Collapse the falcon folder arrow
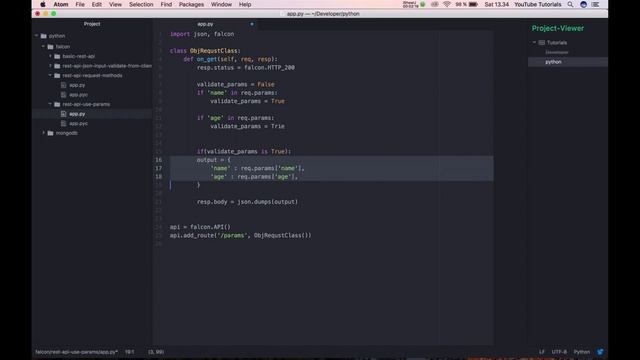 pos(44,47)
